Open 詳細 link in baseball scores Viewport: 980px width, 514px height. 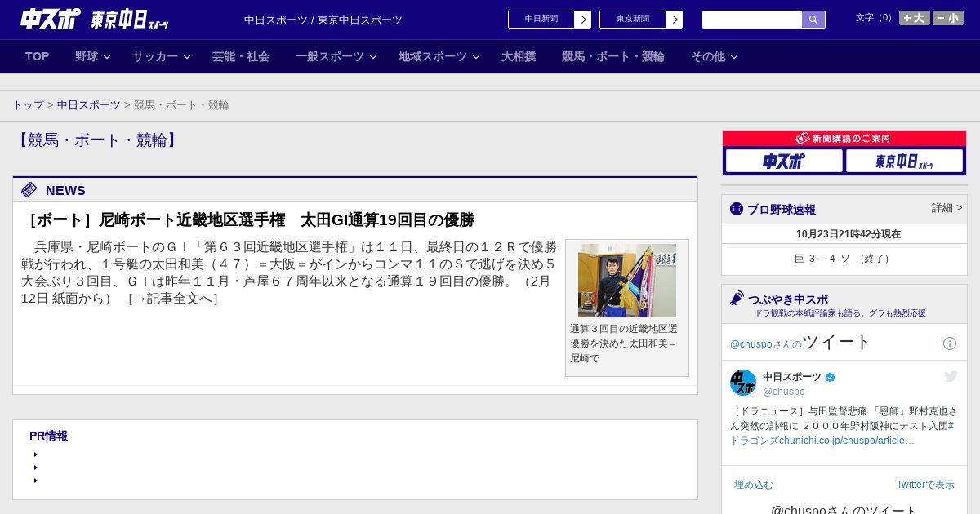(x=947, y=208)
